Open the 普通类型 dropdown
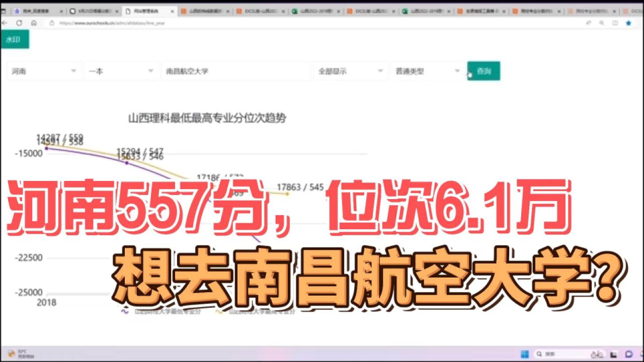The width and height of the screenshot is (644, 362). [428, 71]
